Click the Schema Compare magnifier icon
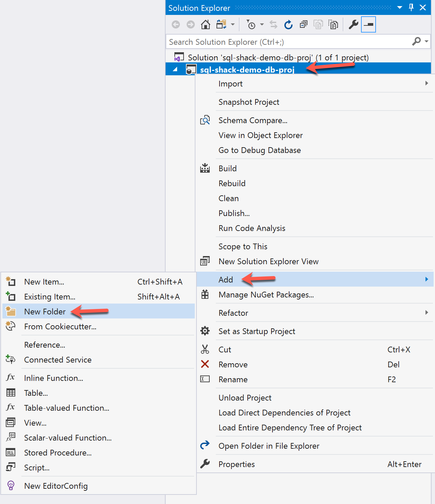Screen dimensions: 435x504 pyautogui.click(x=205, y=120)
